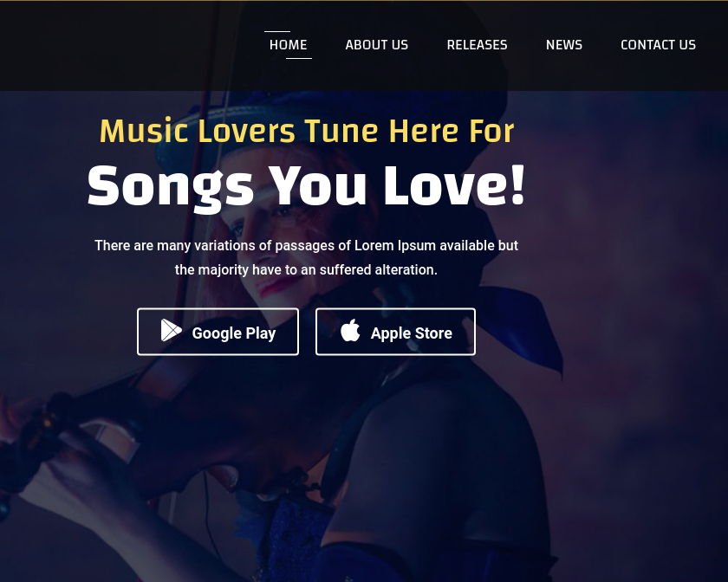Select RELEASES in the navigation bar

[x=477, y=45]
